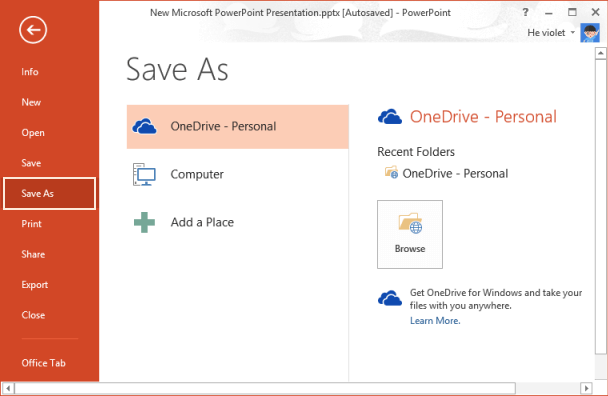Click the horizontal scrollbar thumb
Screen dimensions: 608x396
[265, 388]
